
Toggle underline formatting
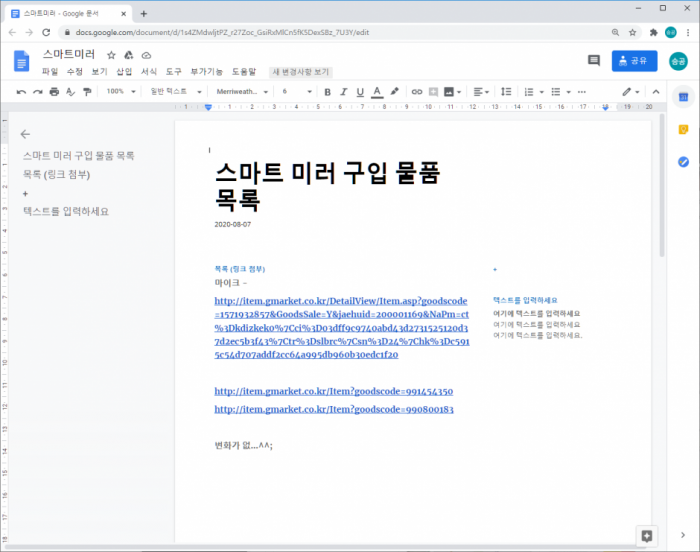click(360, 91)
